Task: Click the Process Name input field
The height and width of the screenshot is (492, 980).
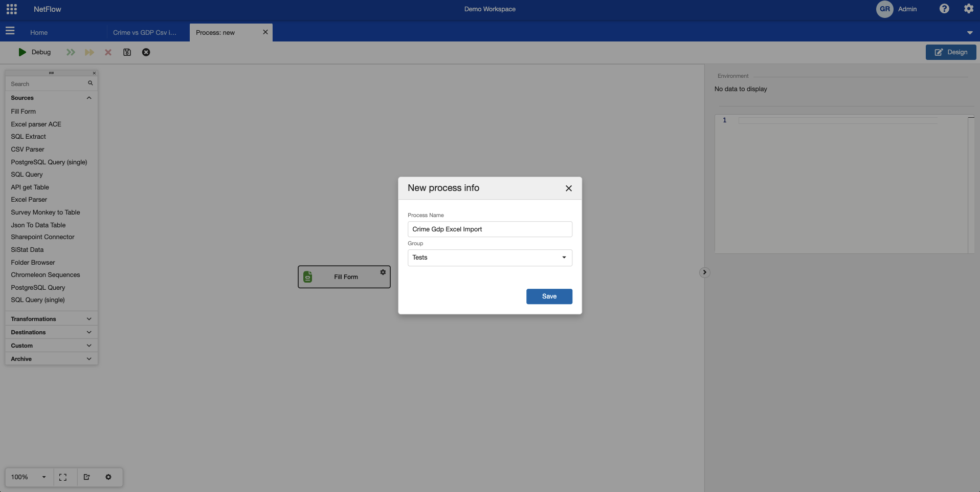Action: (489, 229)
